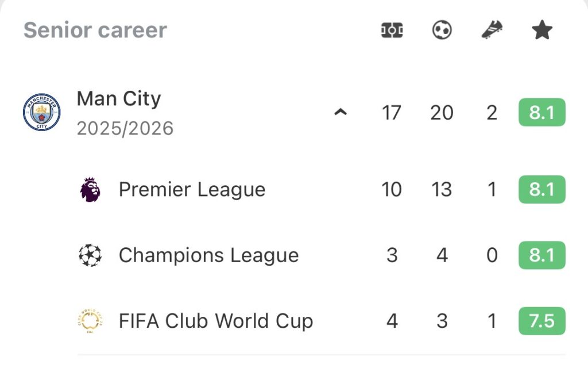
Task: Click the 2025/2026 season label
Action: point(125,128)
